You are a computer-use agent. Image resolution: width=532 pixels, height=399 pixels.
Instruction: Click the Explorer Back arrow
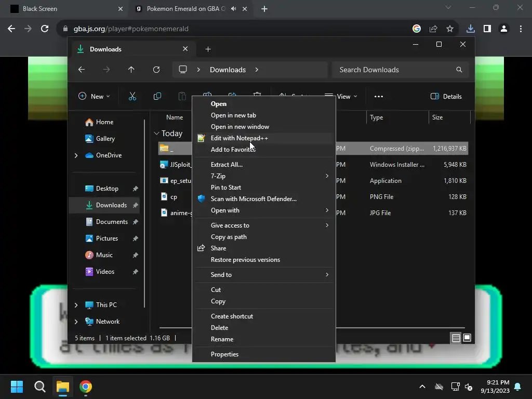pyautogui.click(x=82, y=70)
